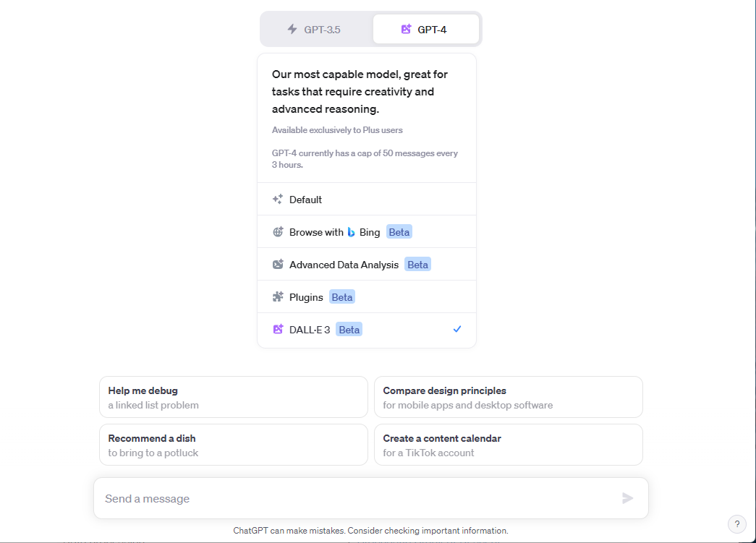Click the Plugins puzzle piece icon
756x543 pixels.
(x=279, y=296)
